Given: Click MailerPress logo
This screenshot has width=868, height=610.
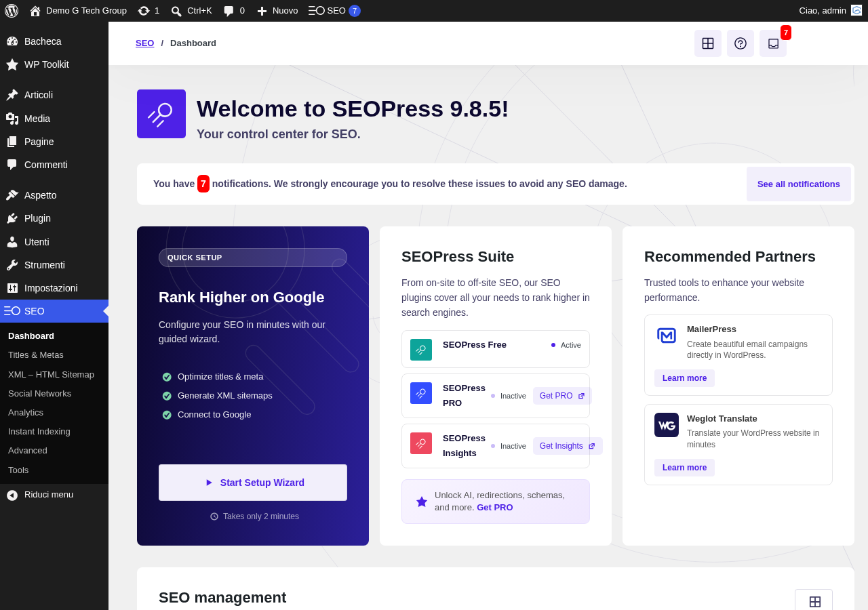Looking at the screenshot, I should point(667,335).
